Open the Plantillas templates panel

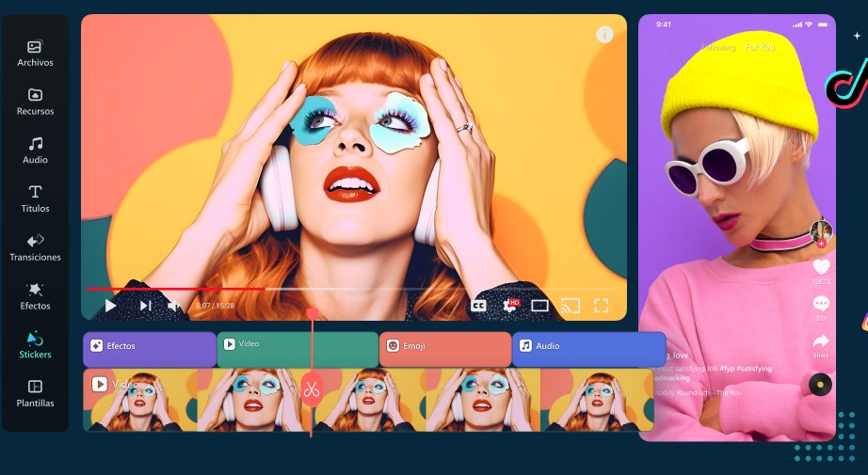35,393
